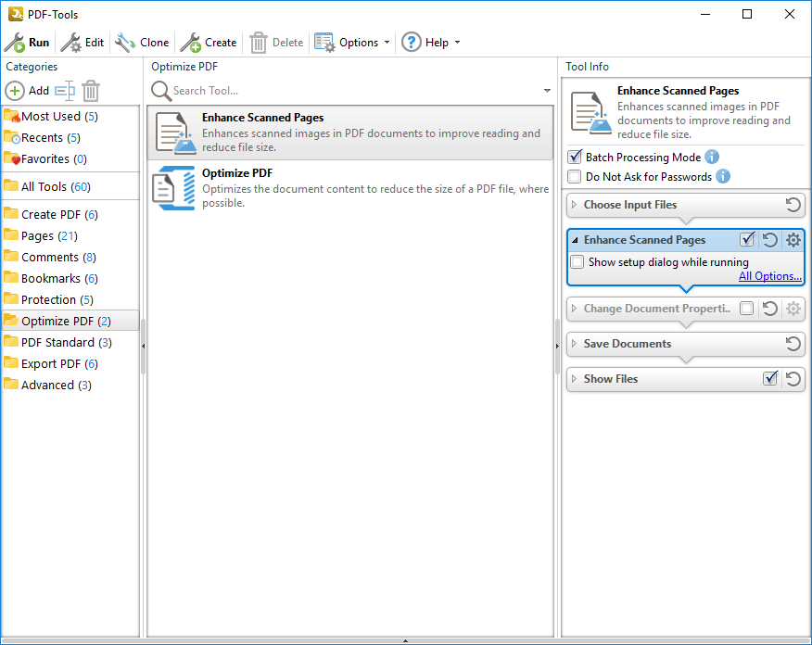Open Enhance Scanned Pages gear settings
This screenshot has width=812, height=645.
793,240
